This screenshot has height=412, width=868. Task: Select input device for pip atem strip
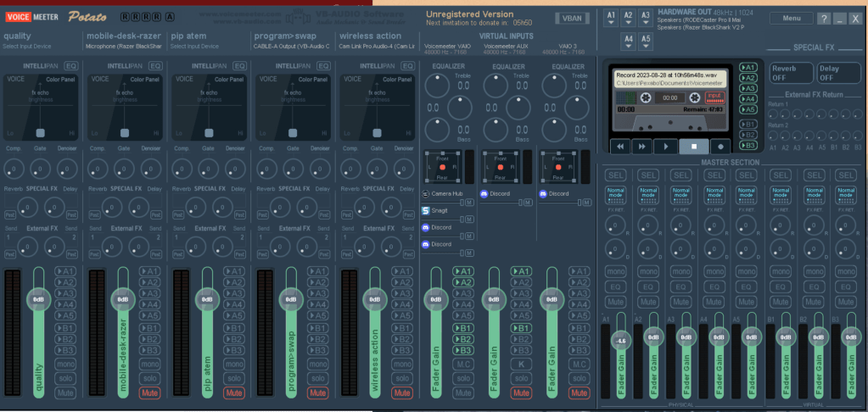pos(194,47)
